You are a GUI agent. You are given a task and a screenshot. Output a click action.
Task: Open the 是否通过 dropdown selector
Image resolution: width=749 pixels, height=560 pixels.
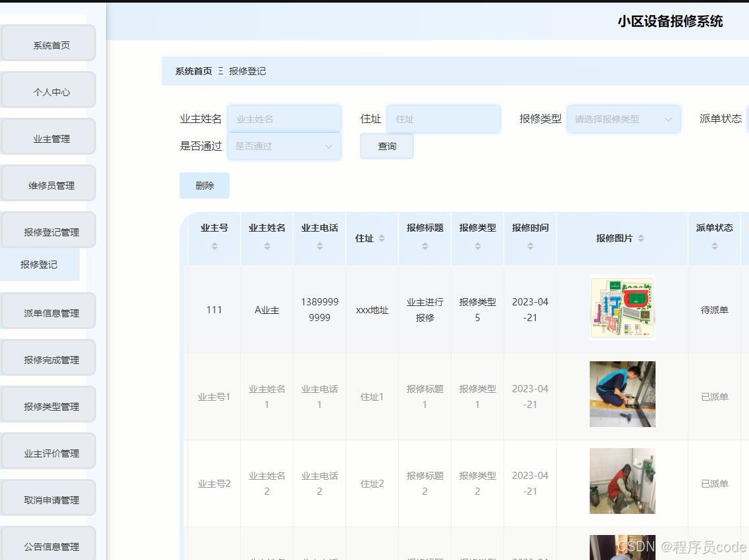[x=284, y=146]
